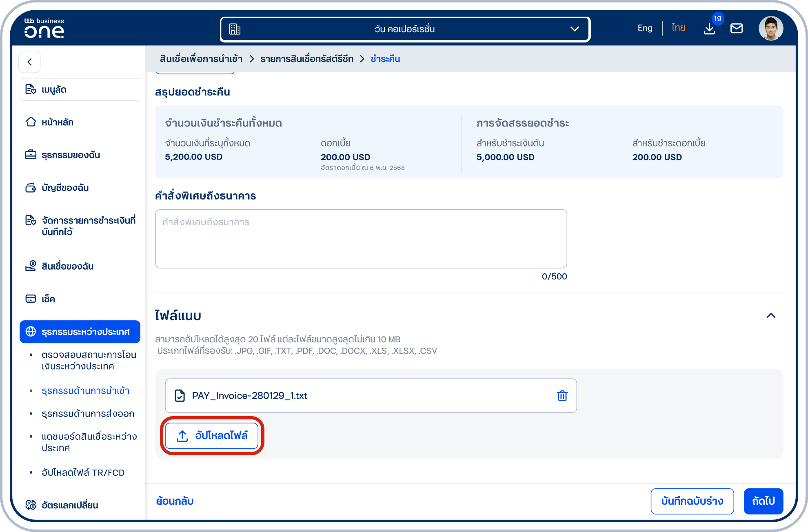Open เมนูลัด shortcut menu
The image size is (808, 532).
click(x=80, y=89)
